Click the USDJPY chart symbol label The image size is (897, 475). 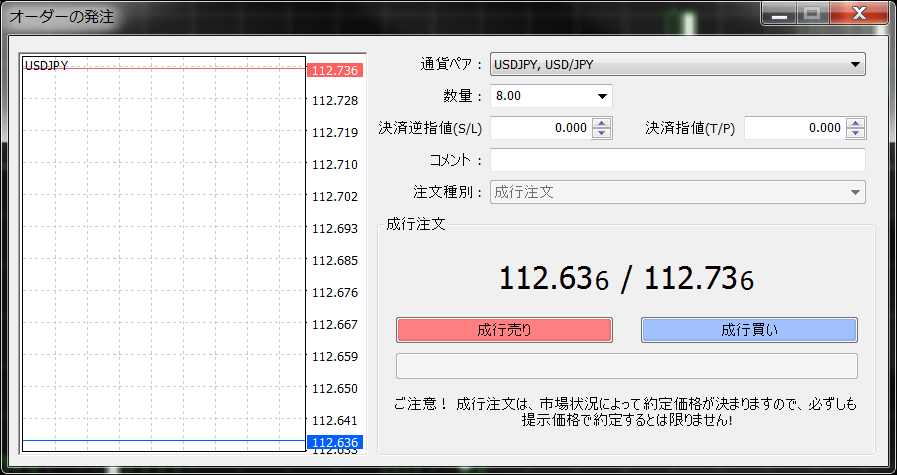tap(46, 66)
